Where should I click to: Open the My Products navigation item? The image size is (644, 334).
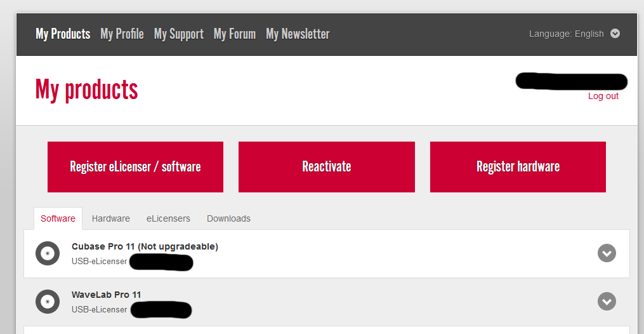tap(63, 34)
